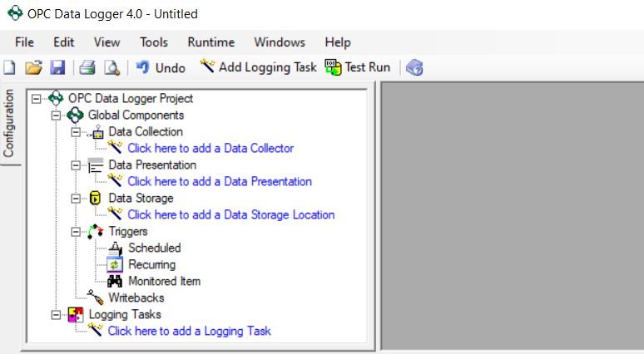Select the Recurring trigger item
The height and width of the screenshot is (354, 644).
pos(151,264)
